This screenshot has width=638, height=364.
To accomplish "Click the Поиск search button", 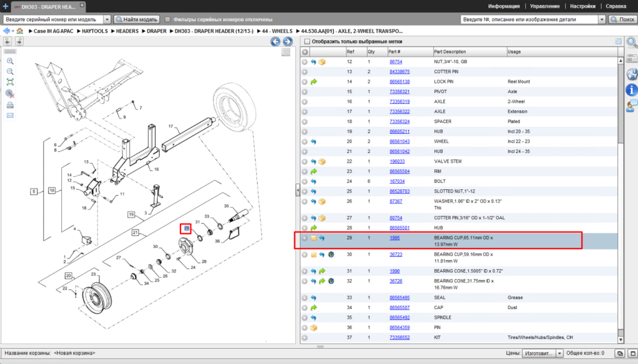I will pyautogui.click(x=622, y=19).
